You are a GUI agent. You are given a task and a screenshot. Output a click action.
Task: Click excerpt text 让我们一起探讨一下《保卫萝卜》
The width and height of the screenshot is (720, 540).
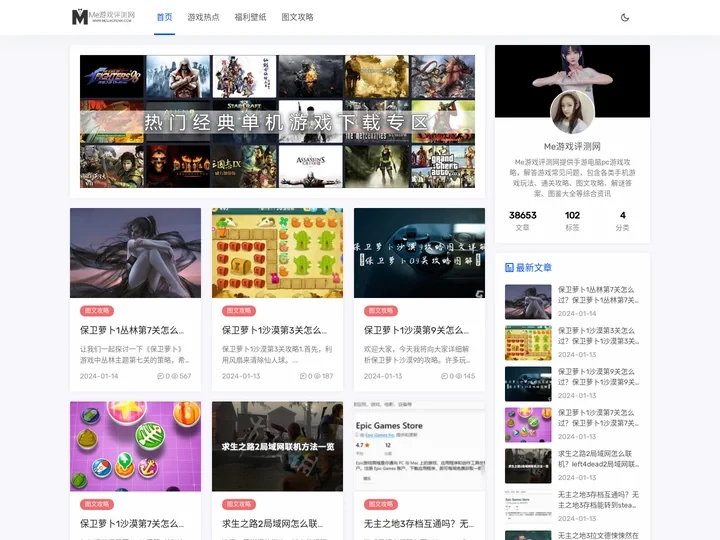135,354
